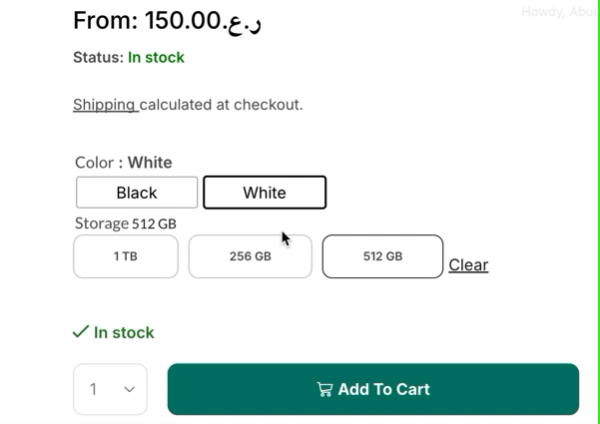Click the cart icon in Add To Cart
Image resolution: width=600 pixels, height=424 pixels.
[x=325, y=390]
